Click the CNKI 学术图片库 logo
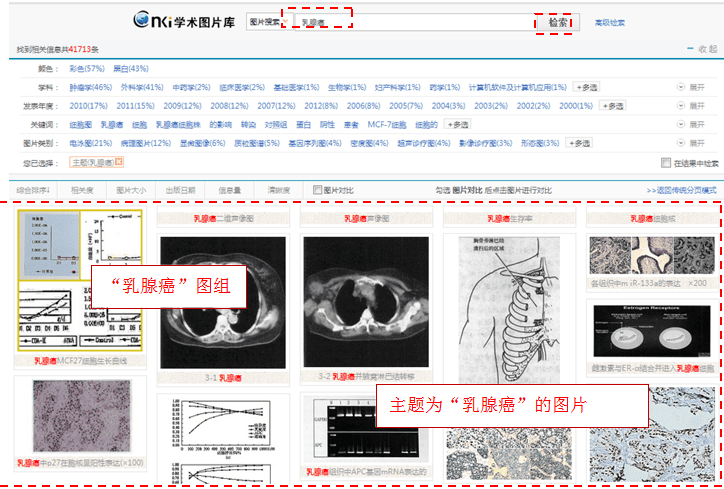The image size is (724, 489). [184, 20]
